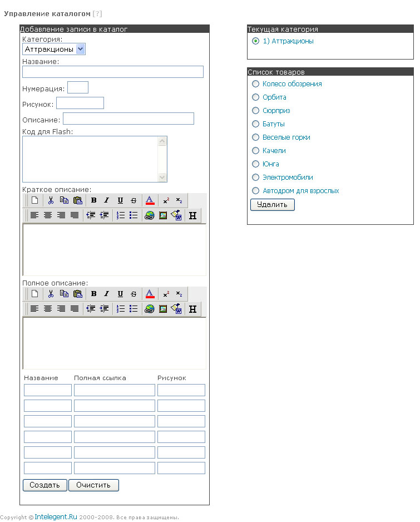Select Орбита radio button

[255, 97]
